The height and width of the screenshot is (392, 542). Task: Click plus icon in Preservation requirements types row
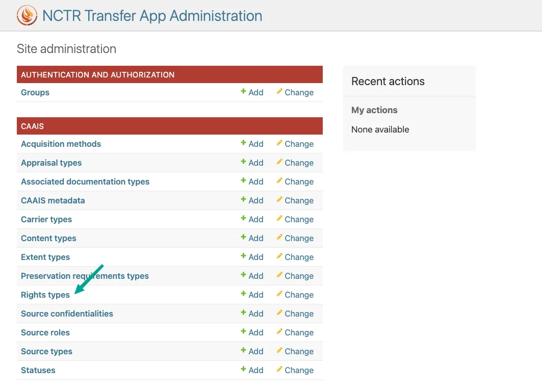(x=243, y=275)
